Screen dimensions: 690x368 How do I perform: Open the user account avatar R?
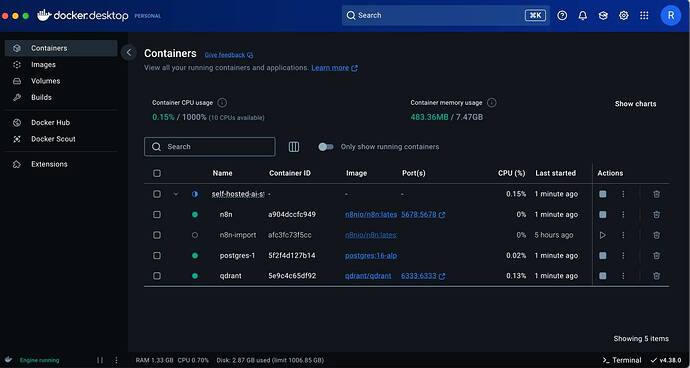671,15
